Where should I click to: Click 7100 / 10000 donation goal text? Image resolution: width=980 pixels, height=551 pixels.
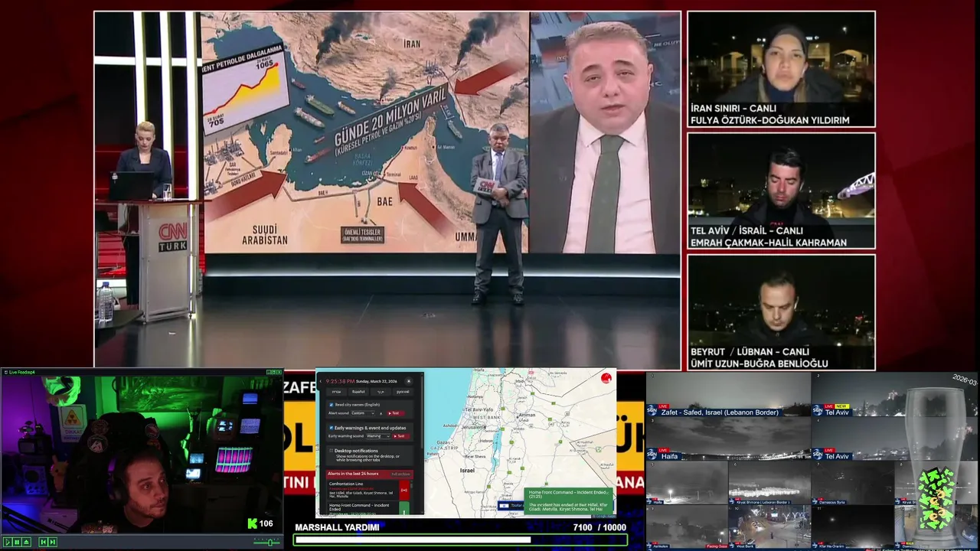[x=599, y=527]
